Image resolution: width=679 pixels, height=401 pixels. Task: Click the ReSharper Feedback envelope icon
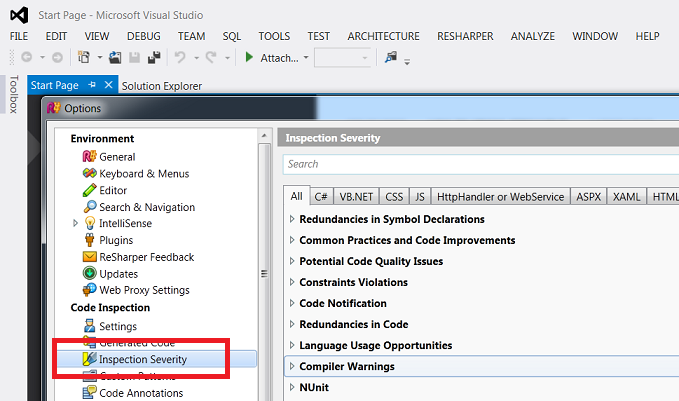89,257
